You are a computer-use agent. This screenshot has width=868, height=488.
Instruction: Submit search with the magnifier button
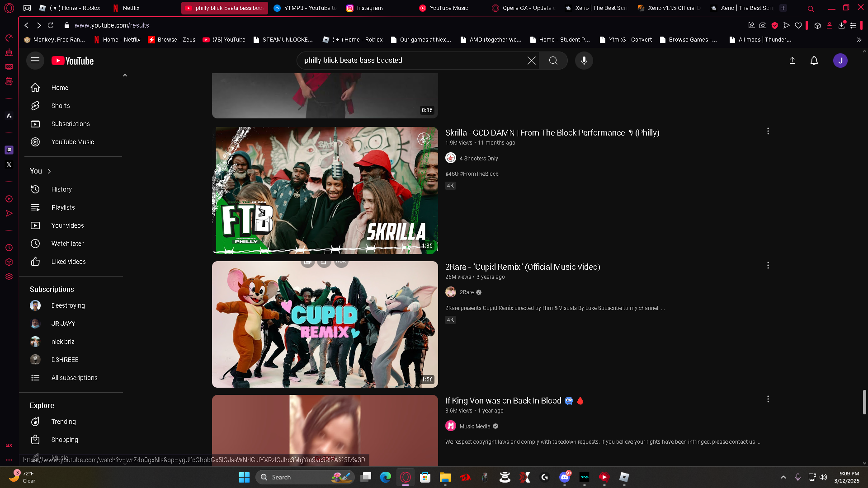pyautogui.click(x=553, y=61)
